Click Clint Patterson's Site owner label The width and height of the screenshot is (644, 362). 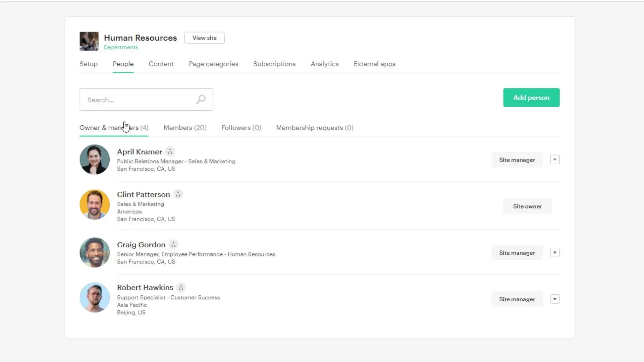527,206
